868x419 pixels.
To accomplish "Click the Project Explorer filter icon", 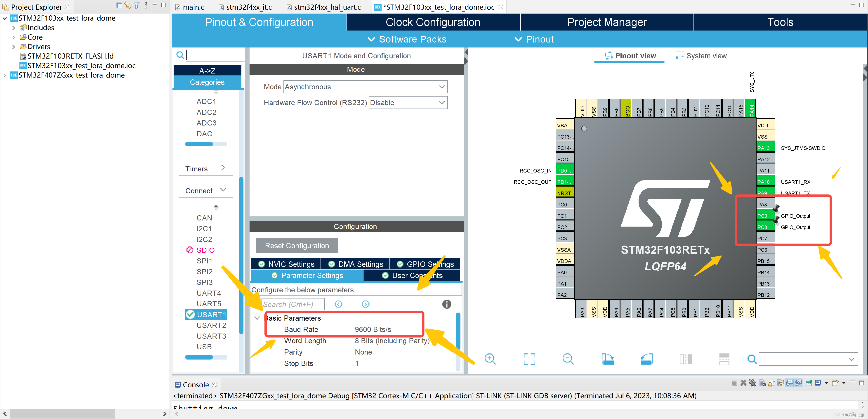I will (137, 6).
